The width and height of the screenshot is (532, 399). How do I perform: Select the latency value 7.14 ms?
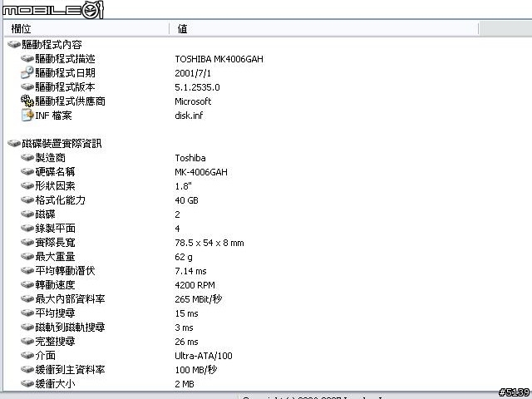click(x=190, y=271)
